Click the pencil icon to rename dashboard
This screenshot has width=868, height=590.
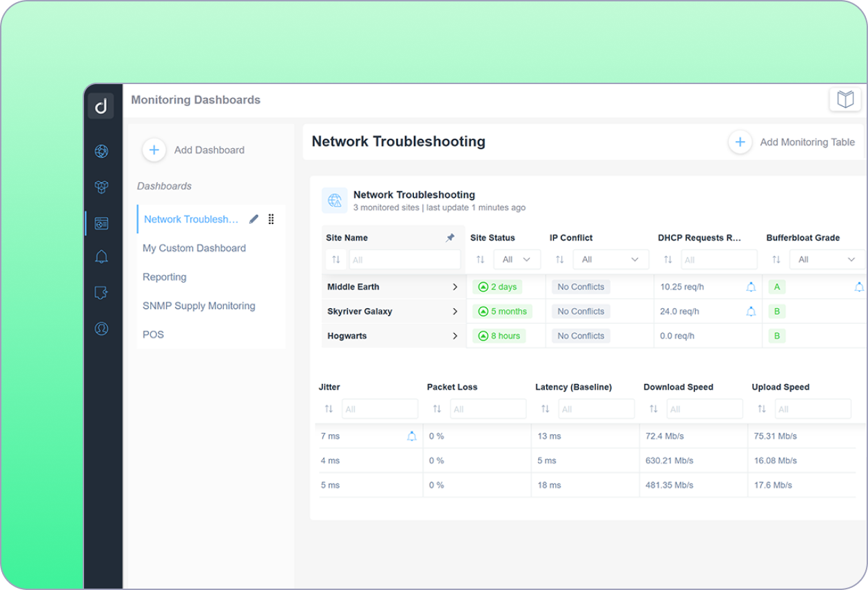[254, 219]
